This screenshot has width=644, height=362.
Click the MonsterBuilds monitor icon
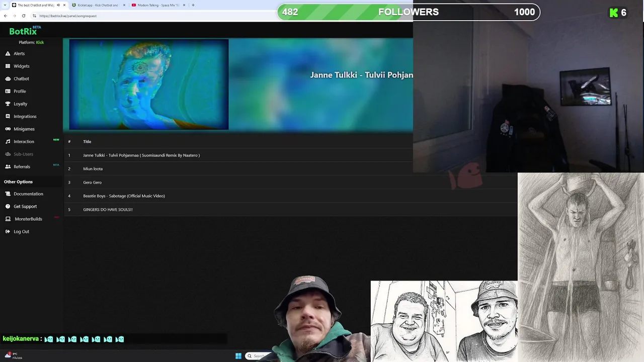coord(8,219)
